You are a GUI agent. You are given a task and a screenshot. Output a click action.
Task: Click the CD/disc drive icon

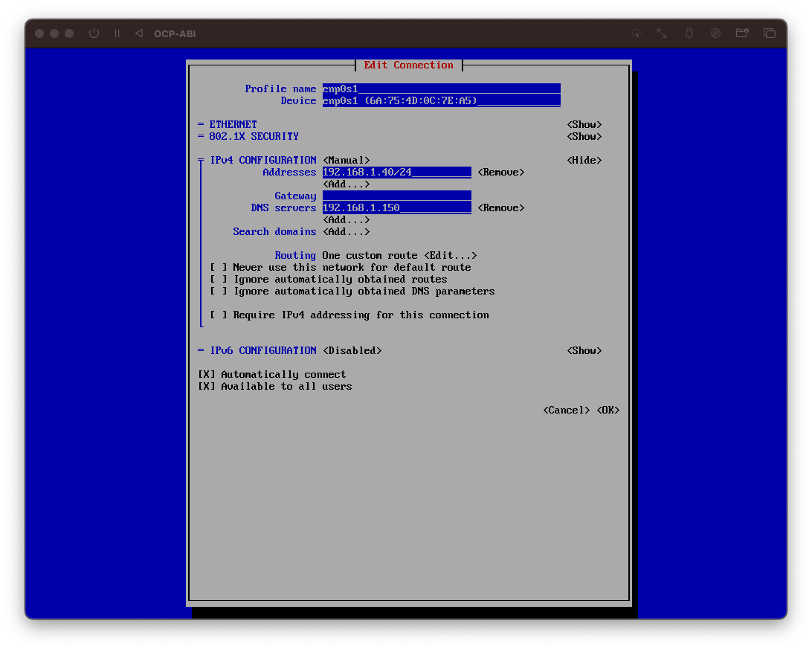(715, 33)
